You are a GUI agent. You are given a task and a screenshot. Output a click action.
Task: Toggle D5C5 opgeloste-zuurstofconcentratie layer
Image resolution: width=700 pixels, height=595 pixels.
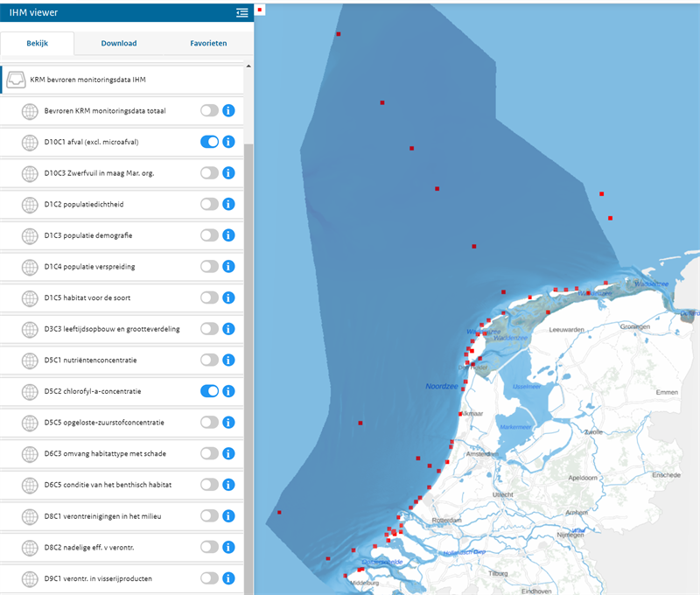(209, 423)
